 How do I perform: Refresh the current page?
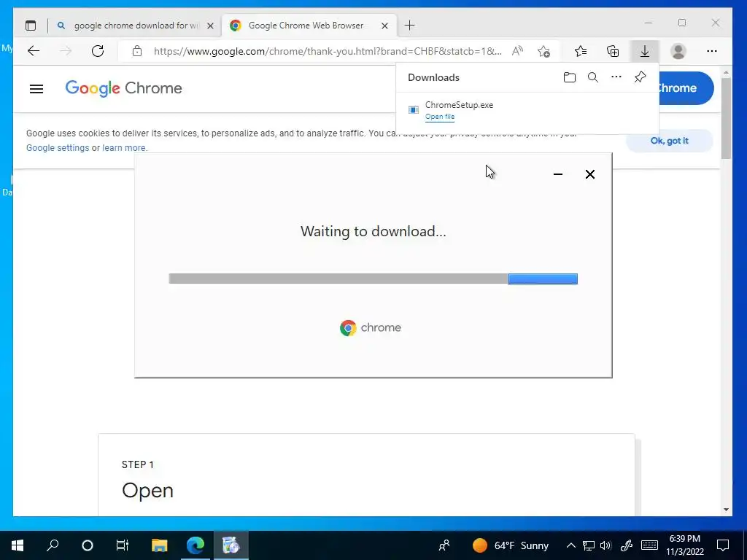(x=98, y=51)
